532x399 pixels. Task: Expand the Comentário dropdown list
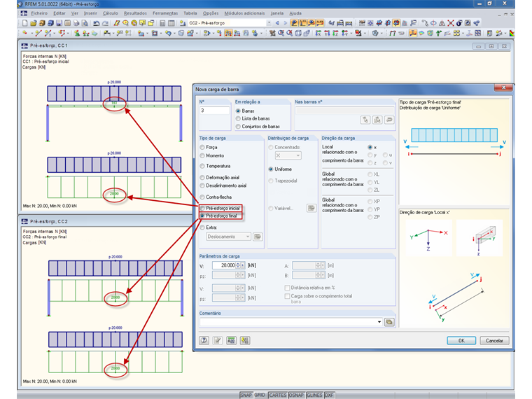[379, 322]
